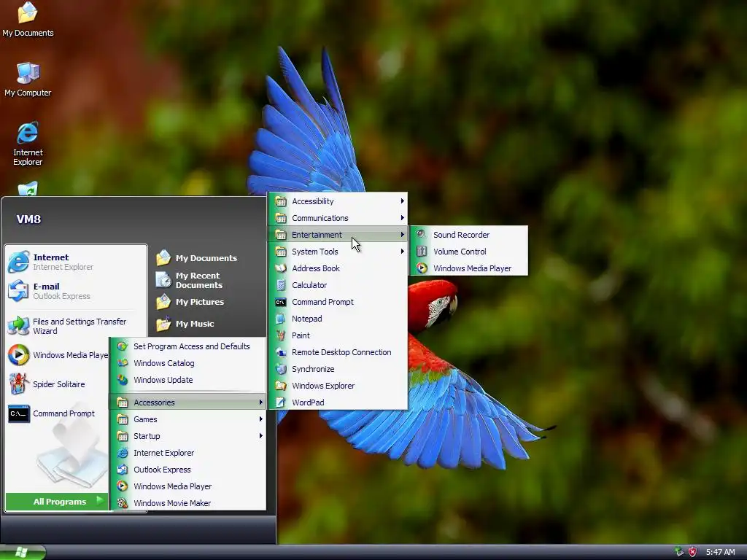Click the VM8 user name header

pos(28,219)
